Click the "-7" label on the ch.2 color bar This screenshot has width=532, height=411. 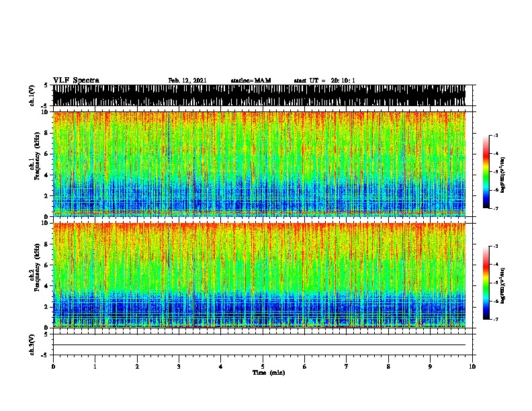(x=496, y=319)
